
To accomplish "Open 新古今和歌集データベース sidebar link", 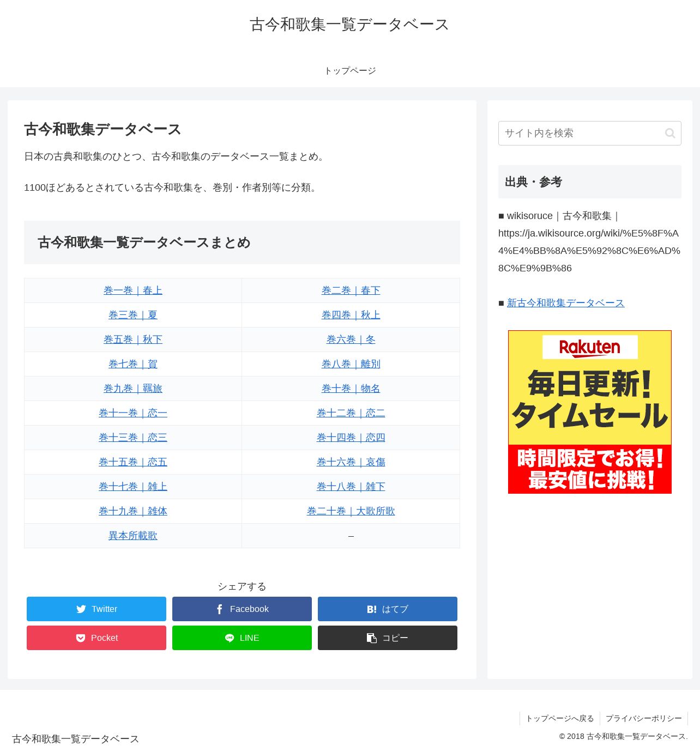I will tap(565, 303).
